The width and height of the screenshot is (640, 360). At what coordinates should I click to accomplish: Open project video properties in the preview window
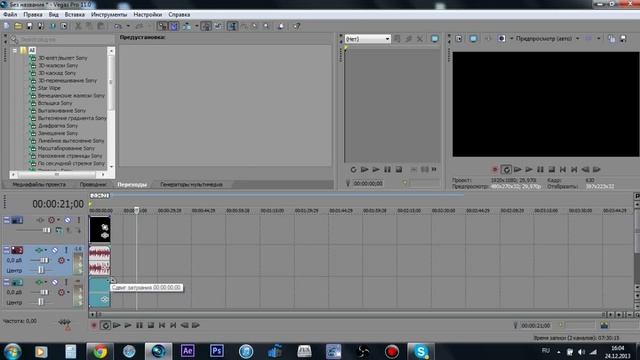click(x=459, y=39)
